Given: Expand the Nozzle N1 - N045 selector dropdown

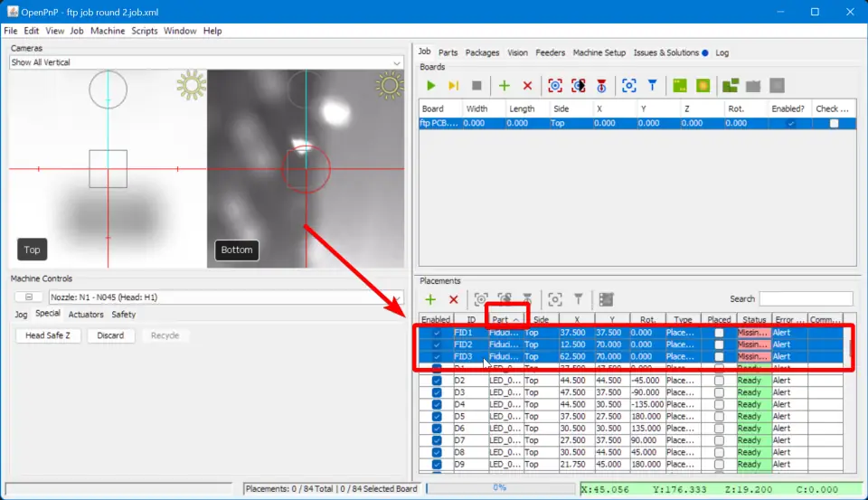Looking at the screenshot, I should [395, 297].
